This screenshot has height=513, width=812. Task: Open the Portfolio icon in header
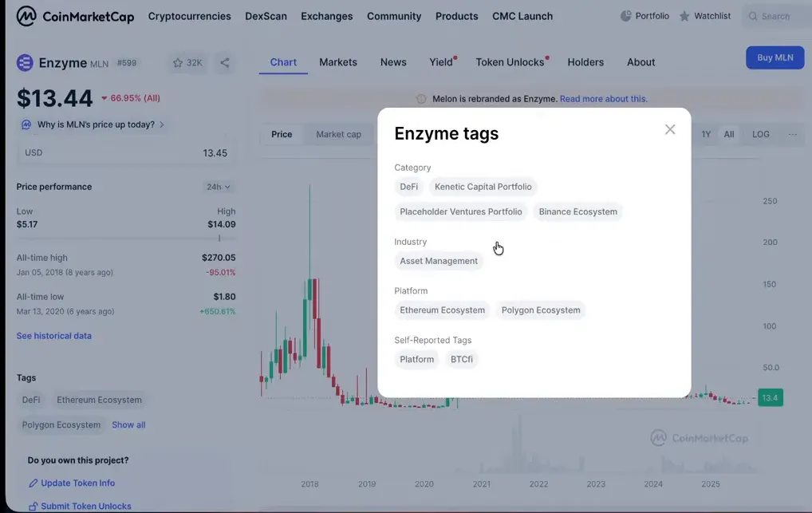626,16
